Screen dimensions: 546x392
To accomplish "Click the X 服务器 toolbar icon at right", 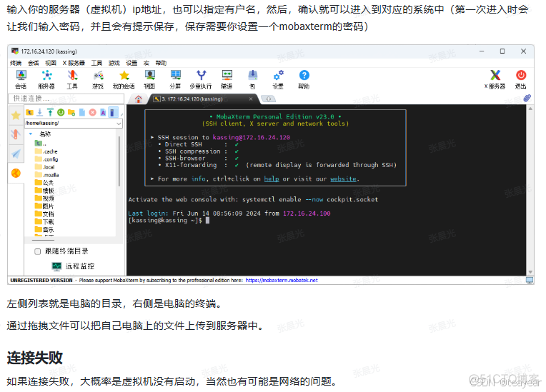I will (x=495, y=80).
